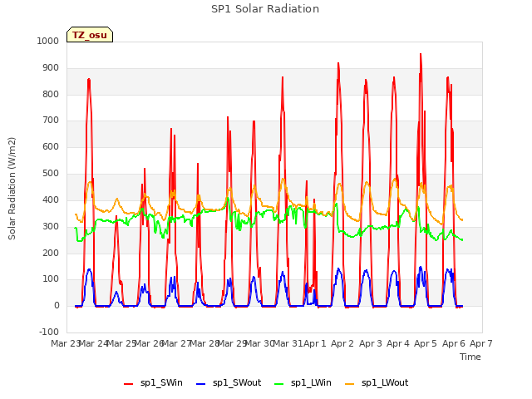Select the sp1_LWin legend label

311,382
